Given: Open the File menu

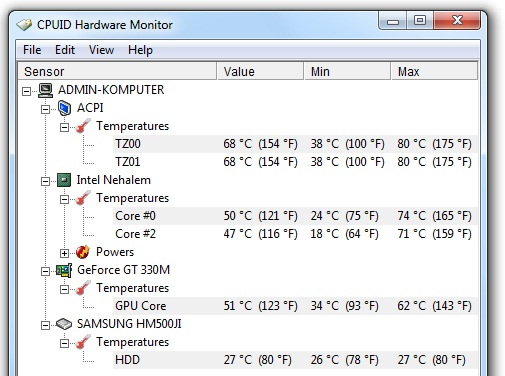Looking at the screenshot, I should [x=32, y=50].
